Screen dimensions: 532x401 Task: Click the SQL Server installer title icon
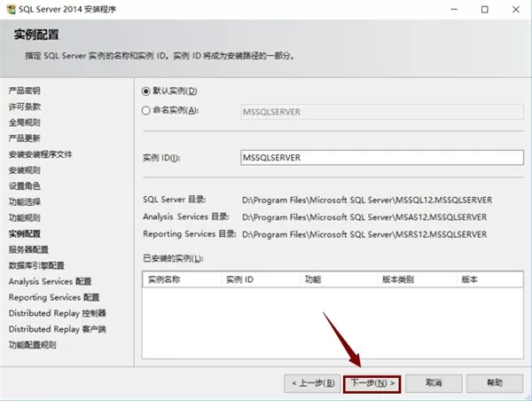[x=12, y=10]
